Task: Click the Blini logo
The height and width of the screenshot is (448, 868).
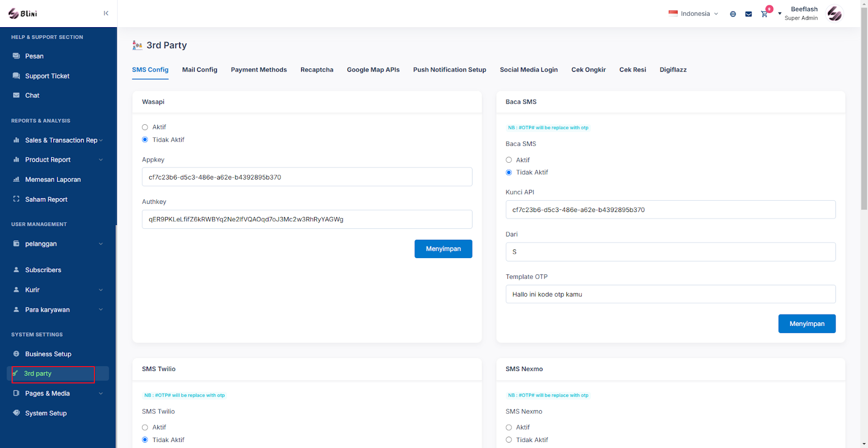Action: click(23, 14)
